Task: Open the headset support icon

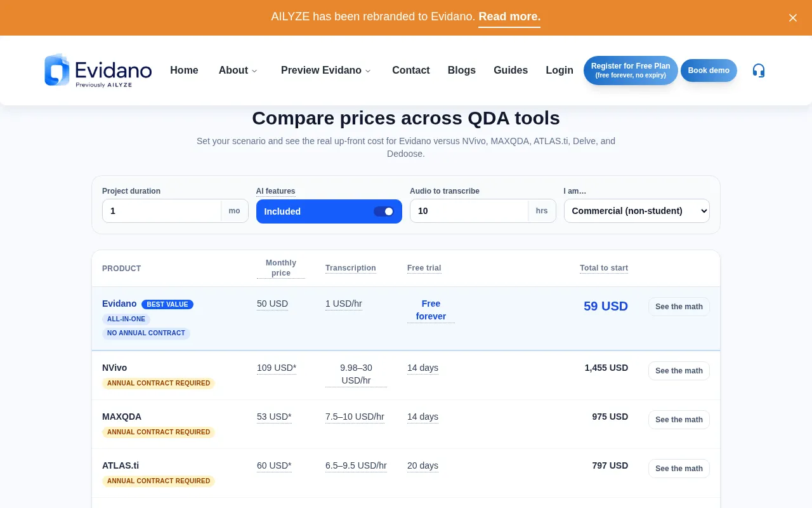Action: 758,70
